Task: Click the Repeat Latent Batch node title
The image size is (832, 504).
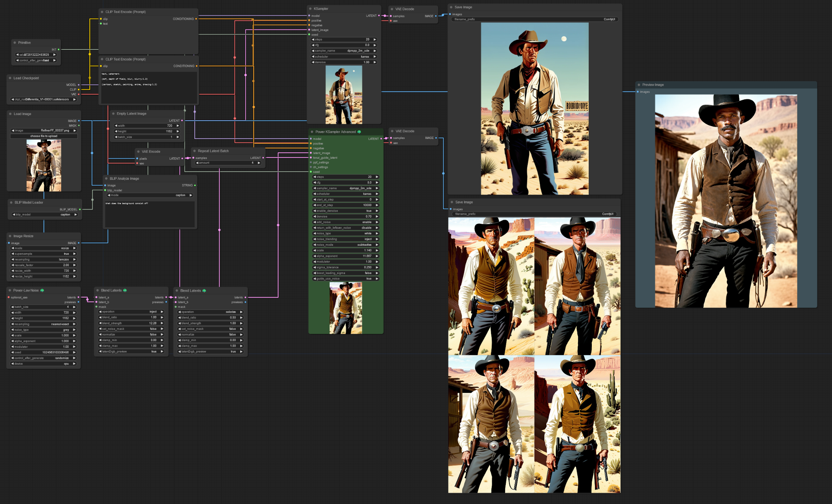Action: tap(213, 151)
